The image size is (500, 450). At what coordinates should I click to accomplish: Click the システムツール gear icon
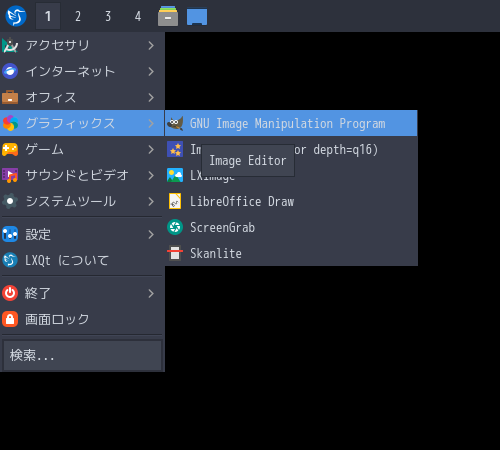10,201
